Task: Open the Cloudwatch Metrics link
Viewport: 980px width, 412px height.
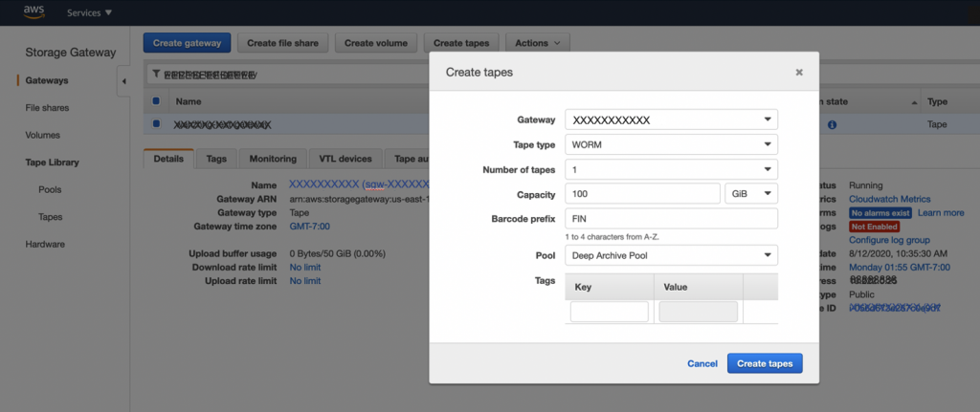Action: coord(889,199)
